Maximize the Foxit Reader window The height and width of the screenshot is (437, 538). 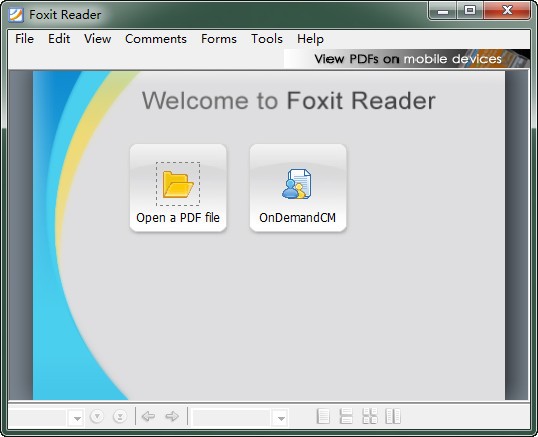point(470,11)
